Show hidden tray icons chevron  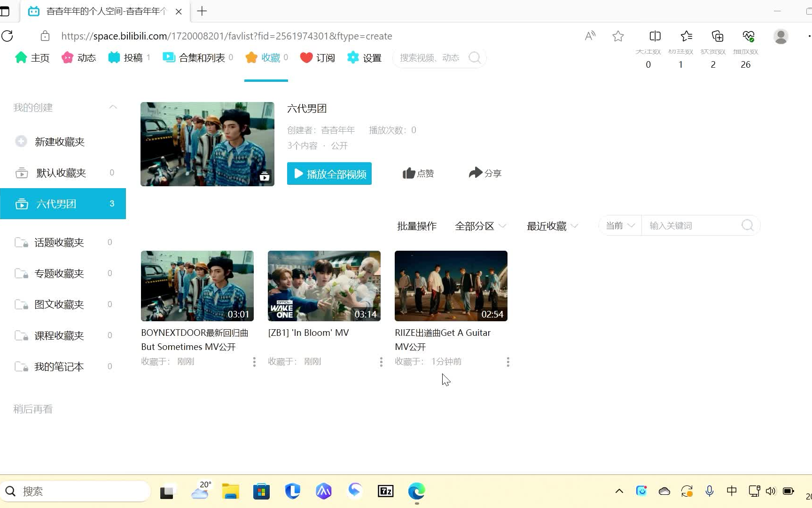619,491
